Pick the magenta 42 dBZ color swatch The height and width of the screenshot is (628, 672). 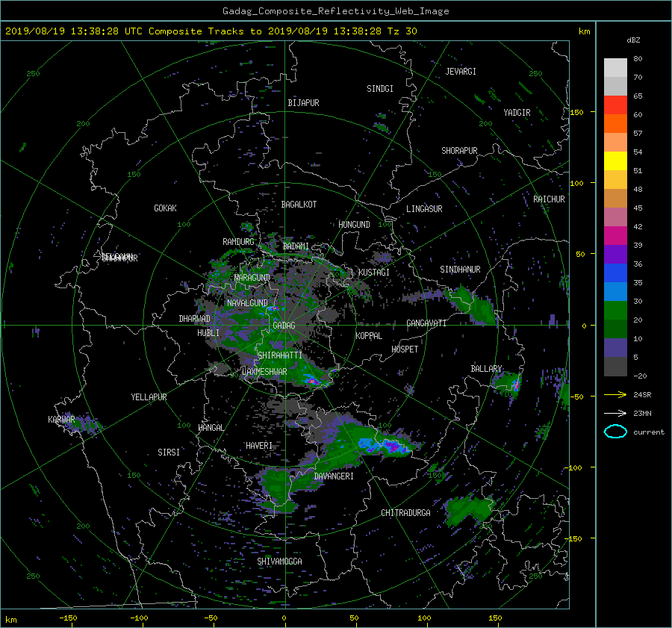(615, 235)
